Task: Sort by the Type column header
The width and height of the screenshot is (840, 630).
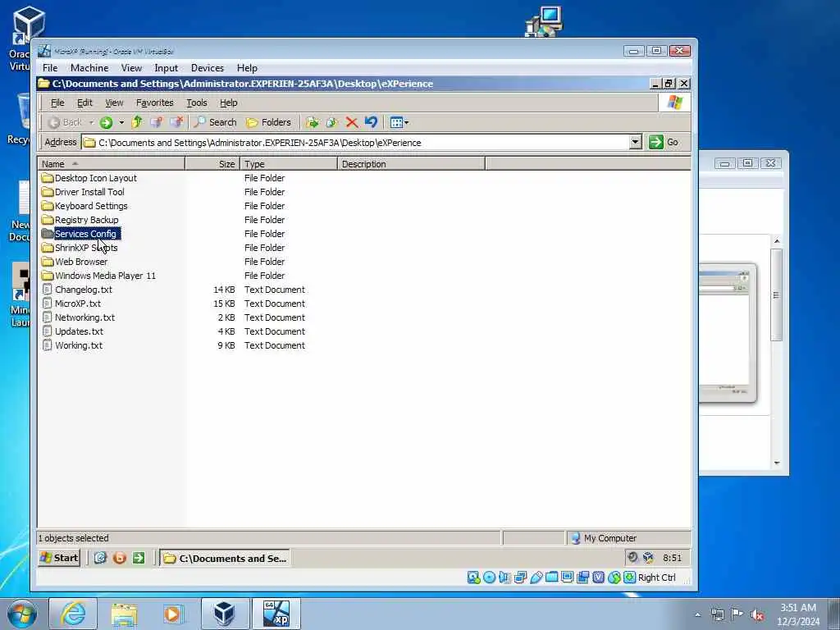Action: click(289, 164)
